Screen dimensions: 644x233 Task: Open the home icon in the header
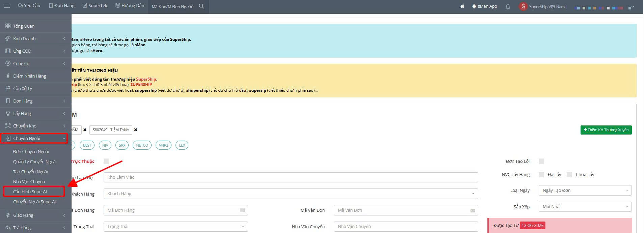pyautogui.click(x=462, y=6)
